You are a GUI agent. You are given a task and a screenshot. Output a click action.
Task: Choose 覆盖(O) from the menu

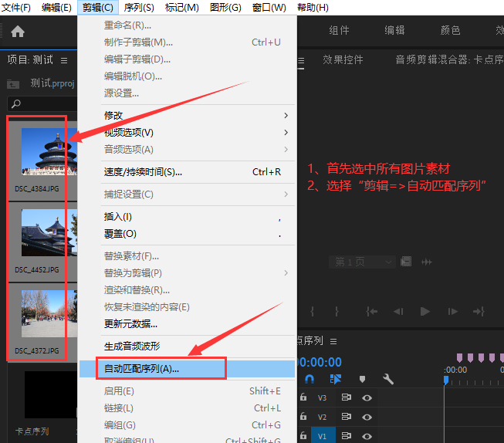click(x=187, y=234)
